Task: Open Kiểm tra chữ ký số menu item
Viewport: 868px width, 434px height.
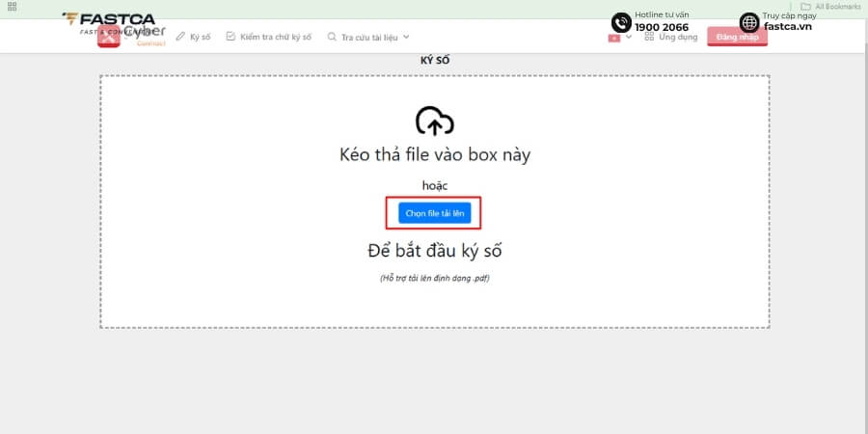Action: click(x=269, y=37)
